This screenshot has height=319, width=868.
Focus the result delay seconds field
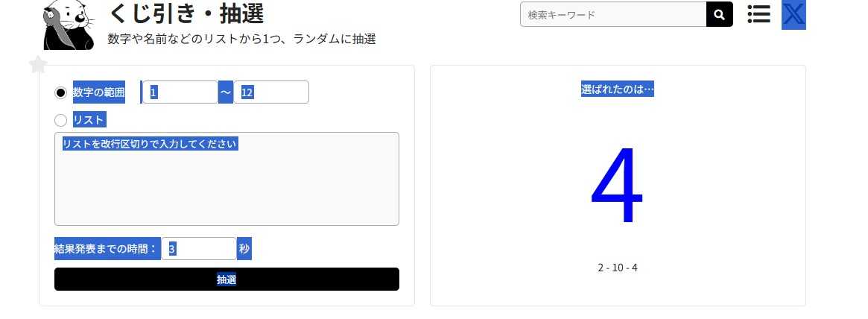tap(198, 249)
